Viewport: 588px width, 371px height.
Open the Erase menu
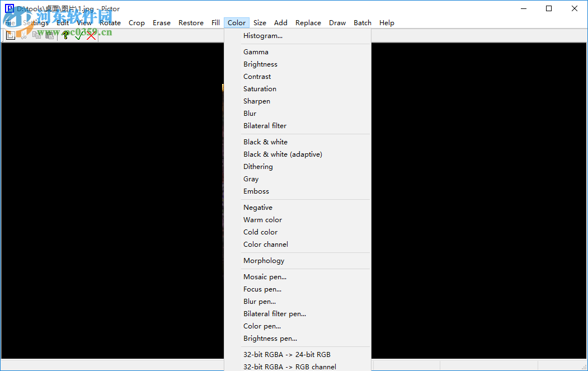[162, 23]
